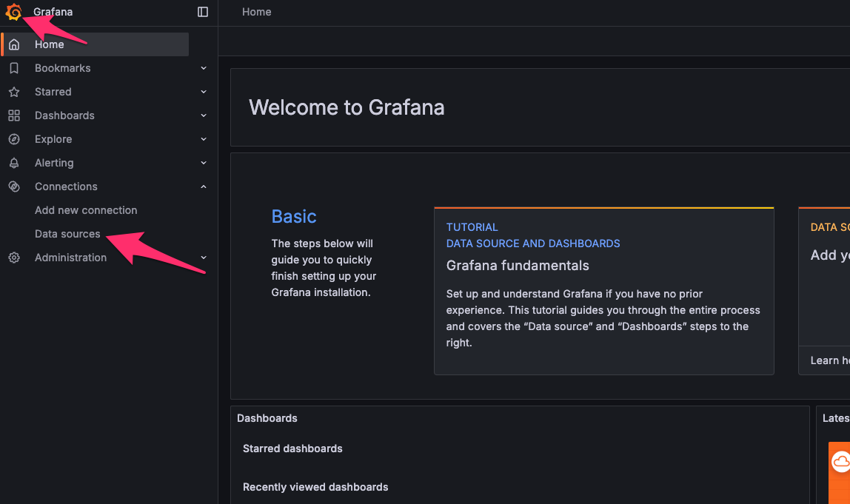
Task: Open the Grafana fundamentals tutorial
Action: point(518,265)
